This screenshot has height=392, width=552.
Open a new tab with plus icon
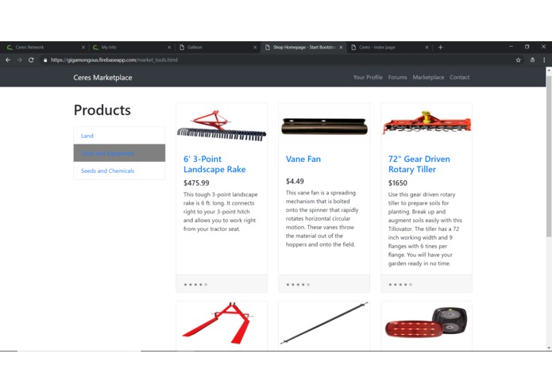(x=440, y=47)
